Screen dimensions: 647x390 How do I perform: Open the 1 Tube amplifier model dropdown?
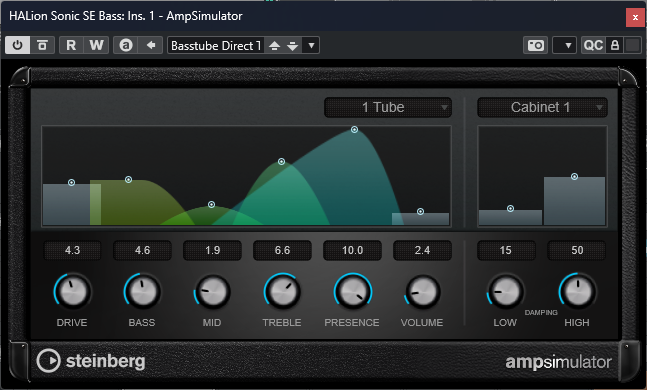388,107
